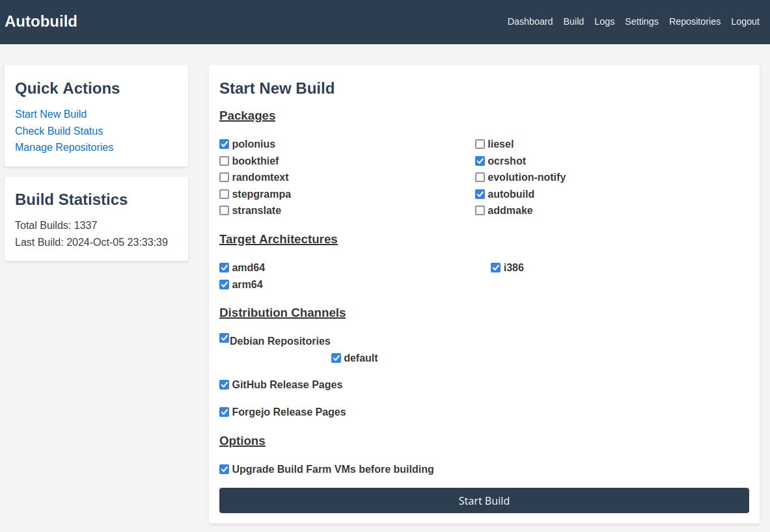Open the Check Build Status link
Image resolution: width=770 pixels, height=532 pixels.
pyautogui.click(x=59, y=131)
